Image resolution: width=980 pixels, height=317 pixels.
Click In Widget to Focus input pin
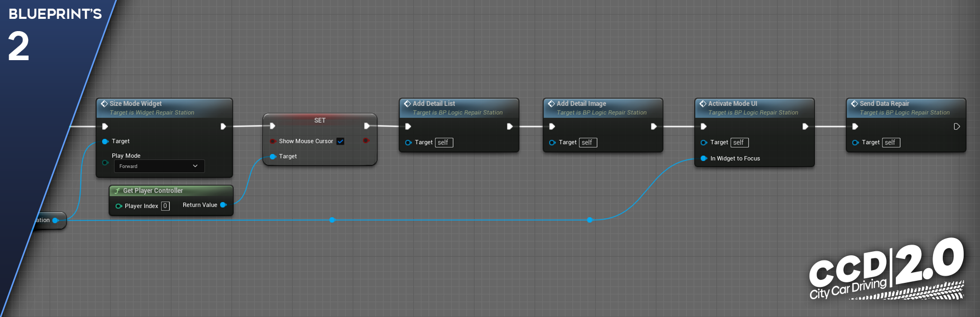(x=704, y=158)
